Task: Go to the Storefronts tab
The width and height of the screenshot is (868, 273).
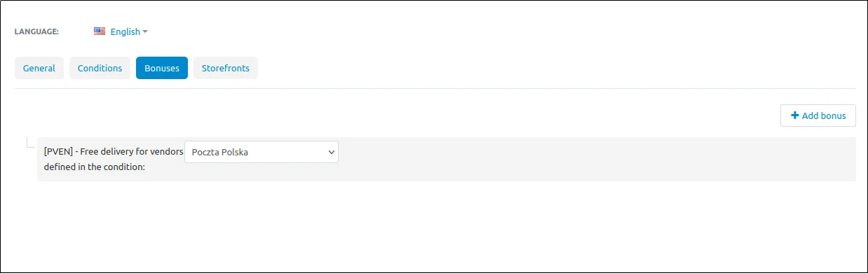Action: tap(226, 68)
